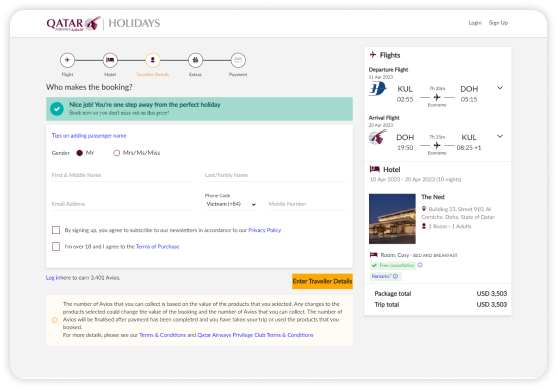Select the Mrs/Ms/Miss gender option
The width and height of the screenshot is (557, 389).
point(117,153)
